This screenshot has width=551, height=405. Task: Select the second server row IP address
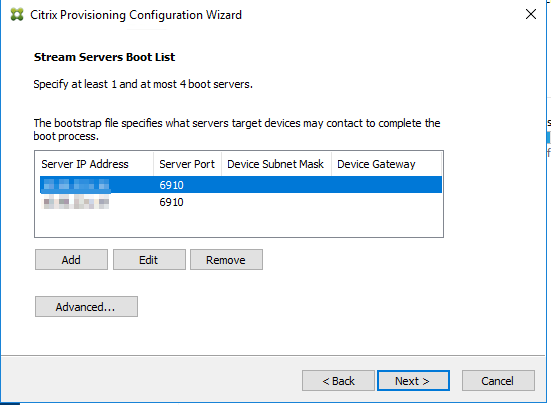(76, 202)
